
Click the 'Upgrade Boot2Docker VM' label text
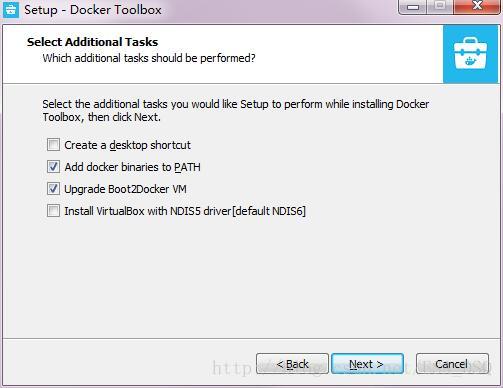click(x=125, y=189)
